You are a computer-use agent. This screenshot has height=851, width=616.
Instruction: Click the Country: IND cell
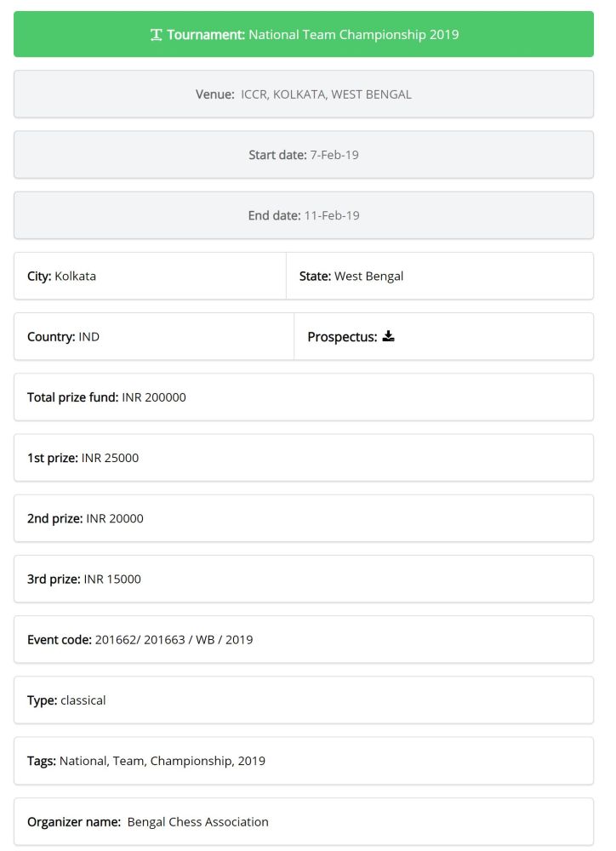(x=153, y=336)
